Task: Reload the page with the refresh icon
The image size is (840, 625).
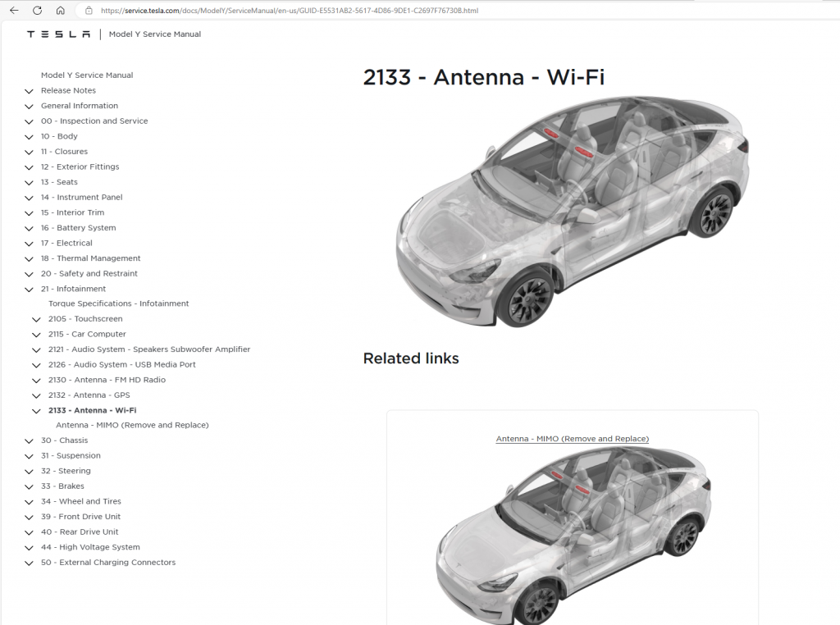Action: [37, 10]
